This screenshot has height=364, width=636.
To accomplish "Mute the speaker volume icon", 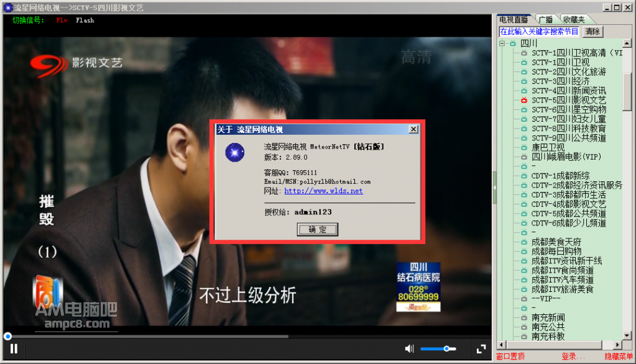I will click(x=409, y=348).
